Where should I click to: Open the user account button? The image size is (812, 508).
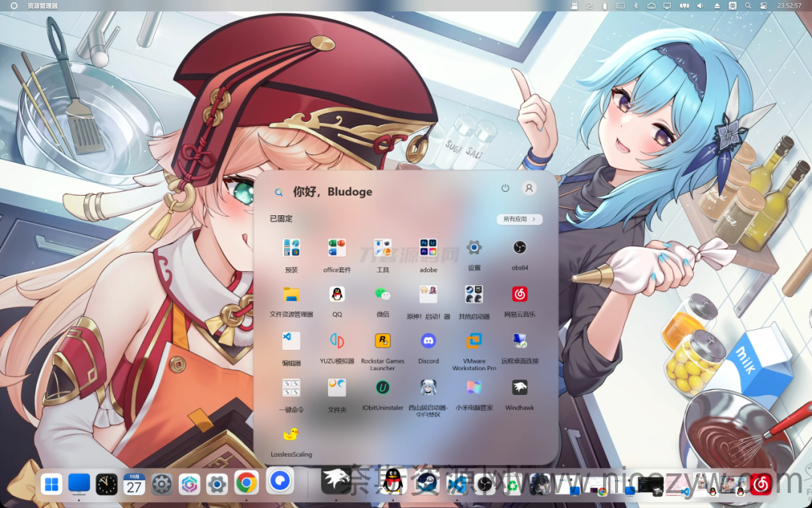coord(529,188)
